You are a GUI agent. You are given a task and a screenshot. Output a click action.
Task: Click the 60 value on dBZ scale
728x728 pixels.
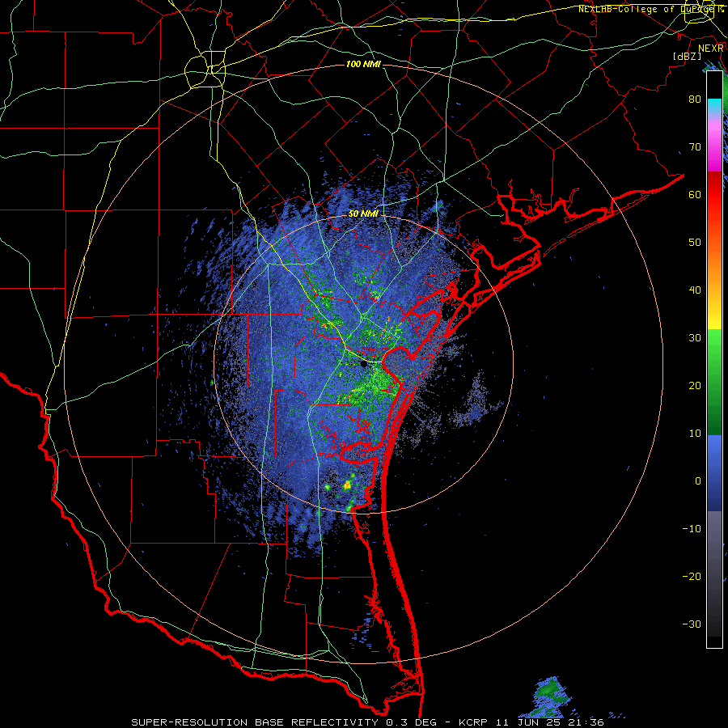695,194
